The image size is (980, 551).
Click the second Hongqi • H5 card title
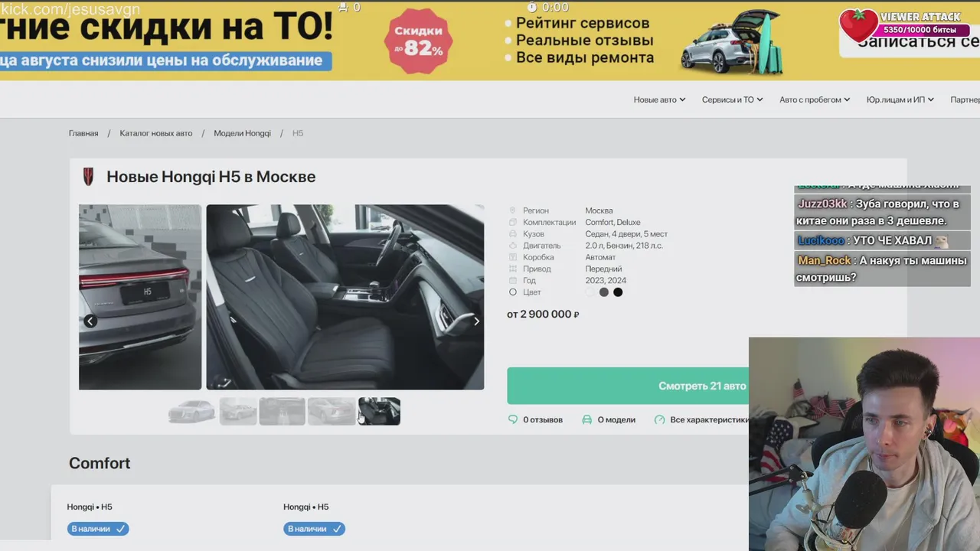(306, 507)
